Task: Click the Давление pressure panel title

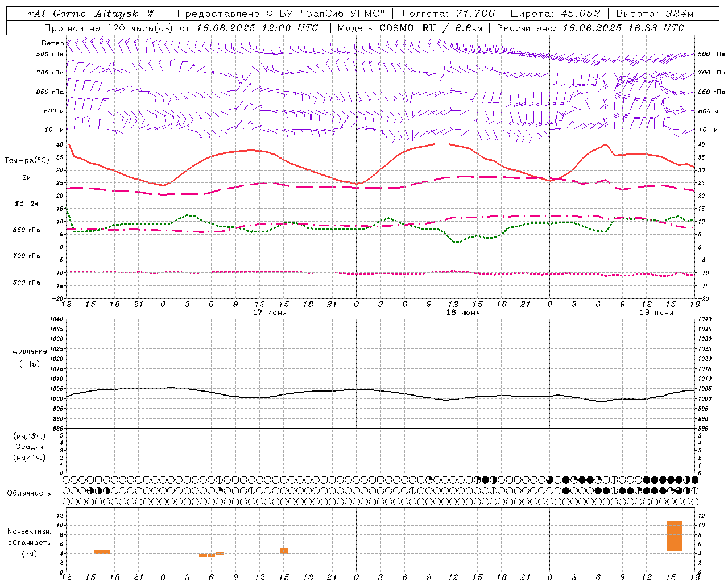Action: point(30,351)
